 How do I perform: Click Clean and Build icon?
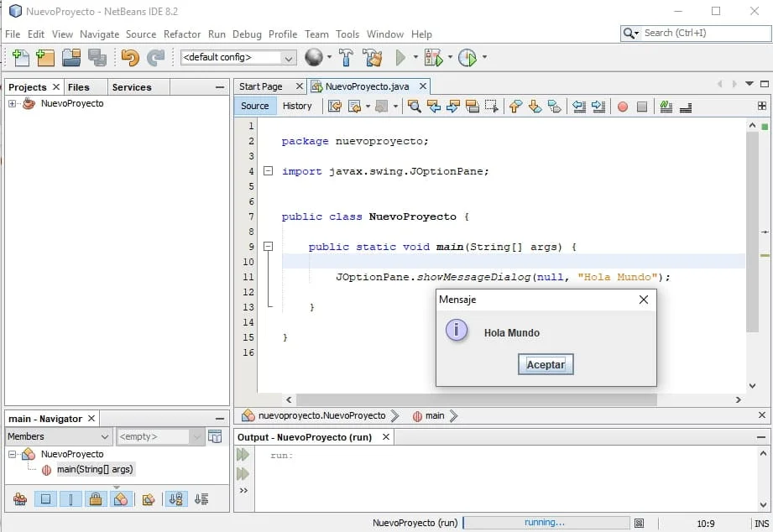373,58
